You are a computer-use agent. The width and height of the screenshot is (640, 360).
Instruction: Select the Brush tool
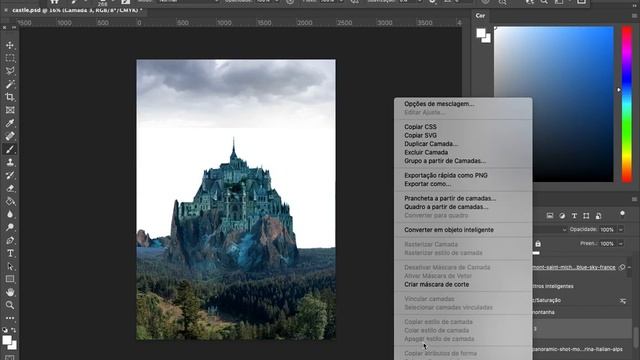point(10,149)
